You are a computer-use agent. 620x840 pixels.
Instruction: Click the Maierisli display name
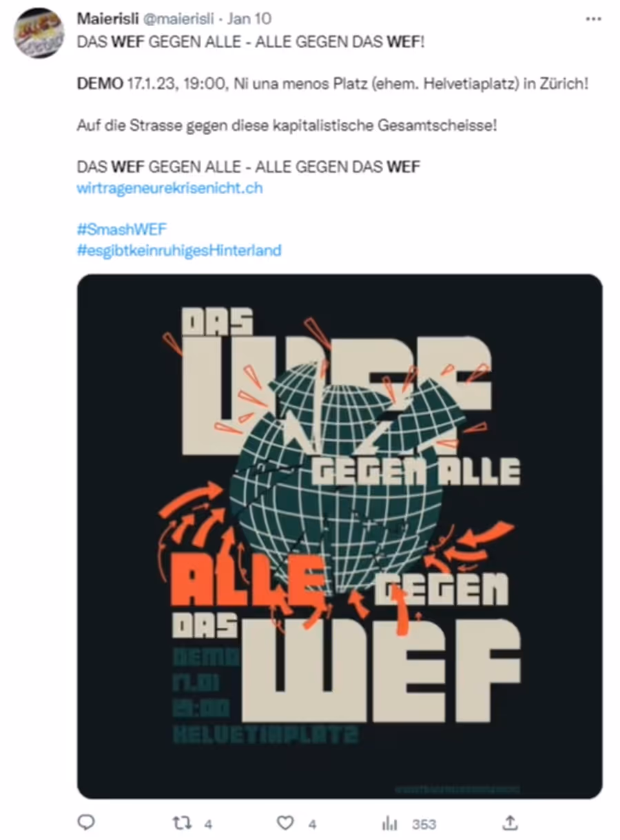pos(107,19)
